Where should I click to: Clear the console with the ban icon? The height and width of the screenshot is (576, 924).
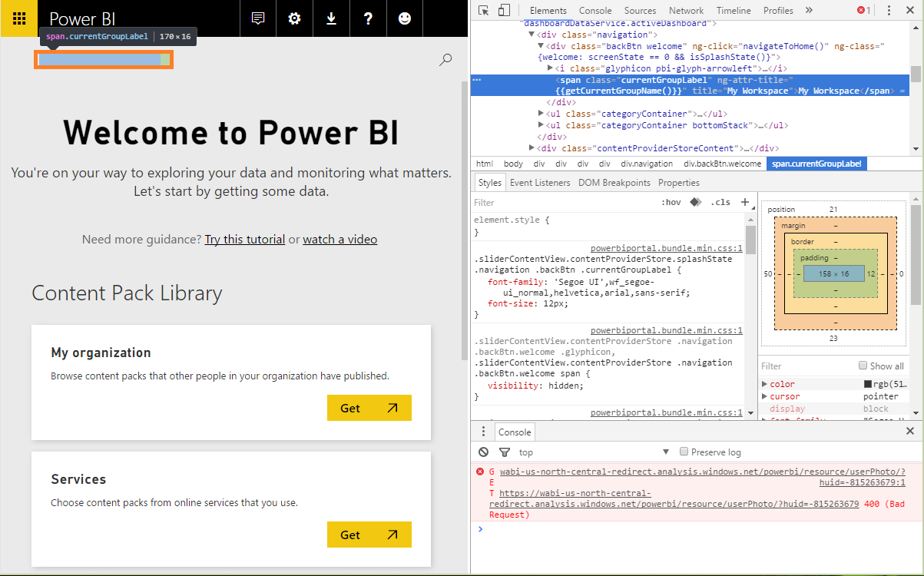click(x=483, y=452)
